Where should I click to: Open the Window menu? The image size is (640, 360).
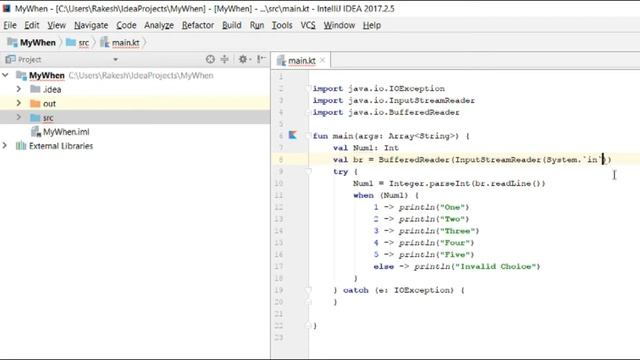coord(339,25)
